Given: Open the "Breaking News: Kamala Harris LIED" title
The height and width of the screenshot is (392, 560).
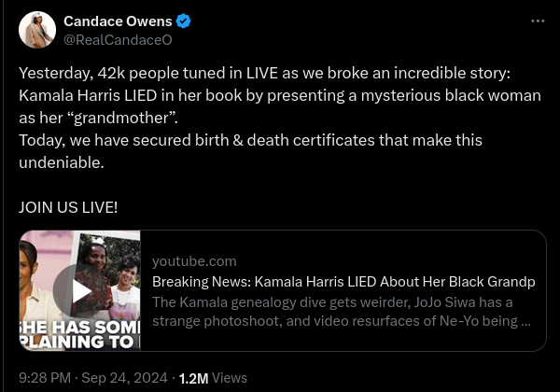Looking at the screenshot, I should click(x=343, y=282).
